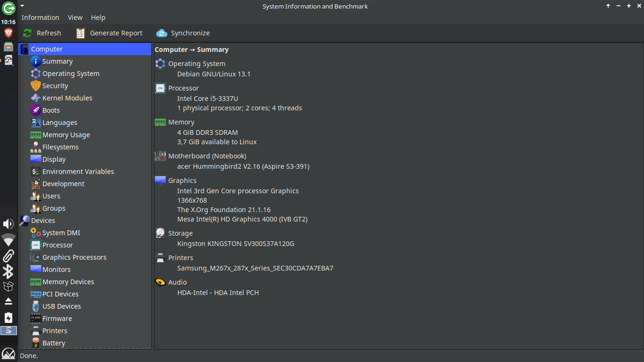The width and height of the screenshot is (644, 362).
Task: Select the USB Devices entry
Action: click(x=61, y=306)
